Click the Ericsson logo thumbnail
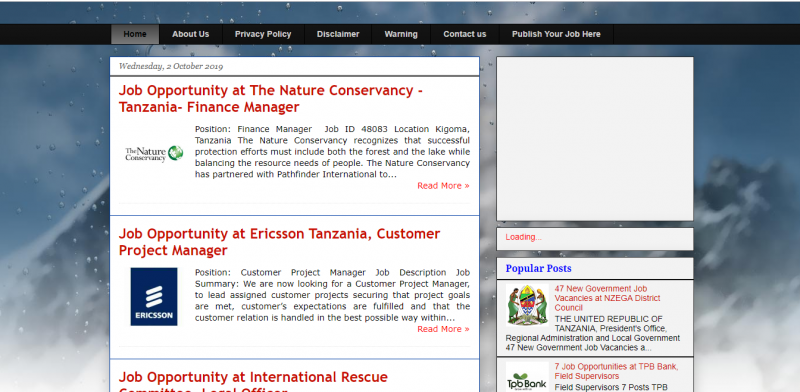The width and height of the screenshot is (800, 392). [x=154, y=297]
